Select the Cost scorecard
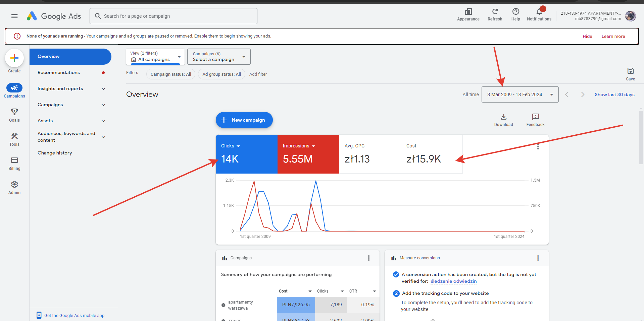The width and height of the screenshot is (644, 321). tap(432, 154)
